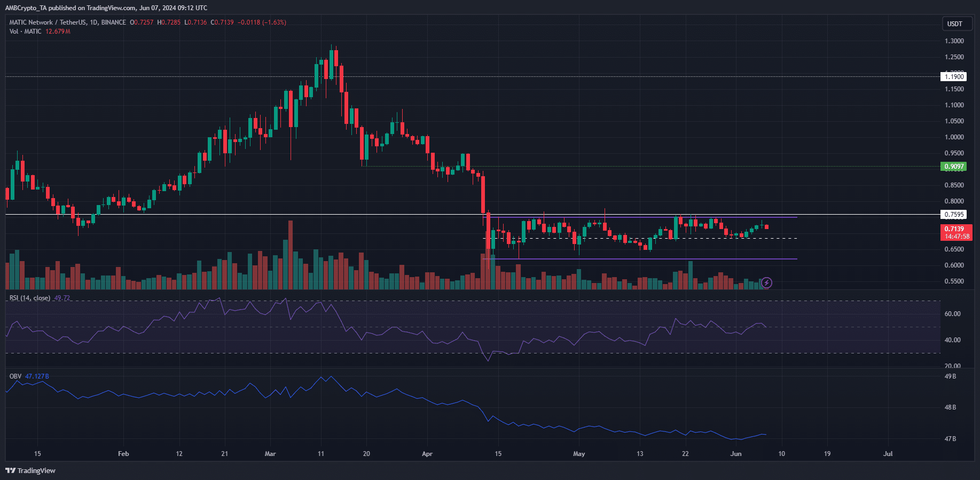The height and width of the screenshot is (480, 980).
Task: Click the -0.0118 (-1.63%) change value
Action: pos(262,22)
